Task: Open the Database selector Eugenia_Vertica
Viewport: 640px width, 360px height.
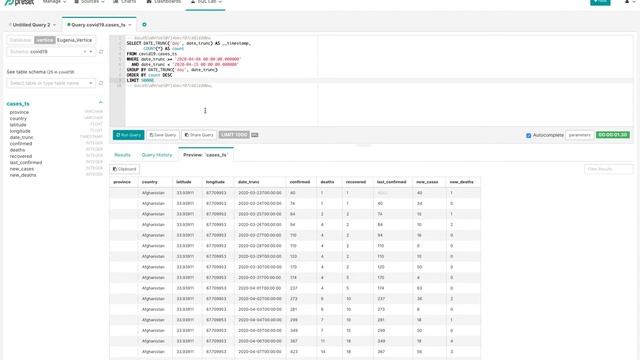Action: tap(51, 40)
